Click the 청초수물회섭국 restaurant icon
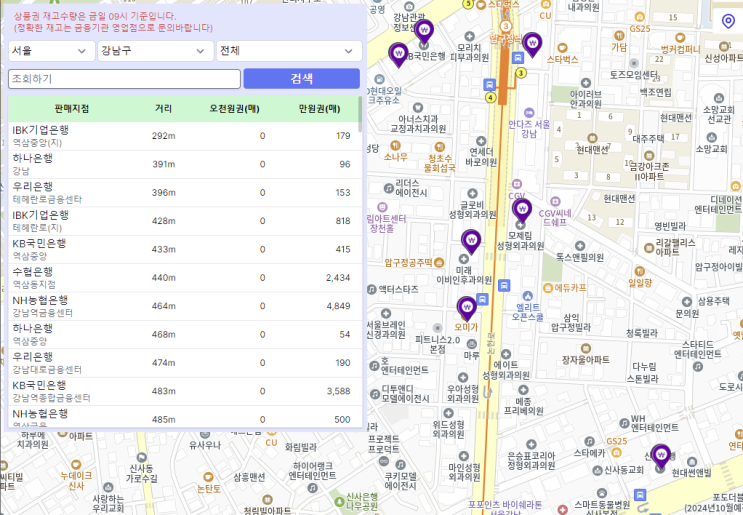 point(440,147)
